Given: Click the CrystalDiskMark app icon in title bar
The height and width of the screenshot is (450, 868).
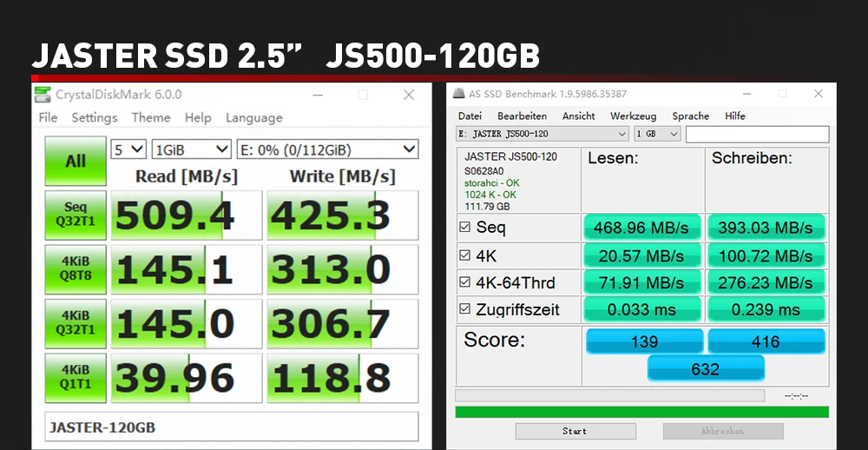Looking at the screenshot, I should tap(42, 95).
